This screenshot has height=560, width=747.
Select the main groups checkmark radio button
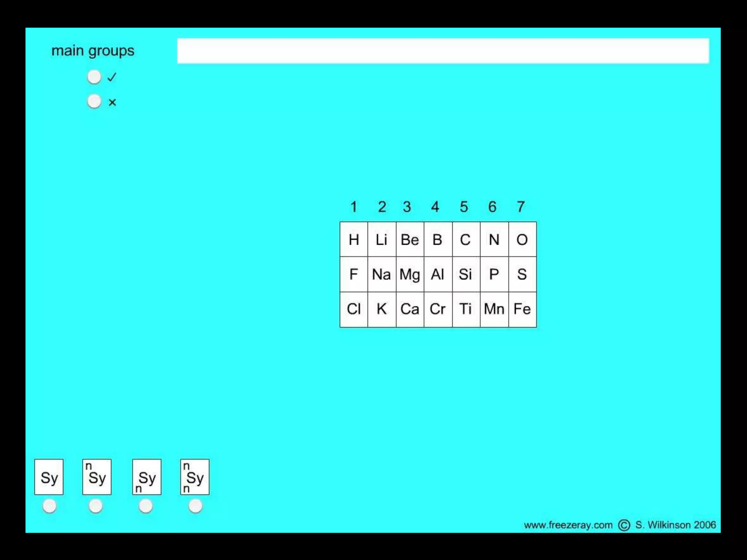click(94, 77)
